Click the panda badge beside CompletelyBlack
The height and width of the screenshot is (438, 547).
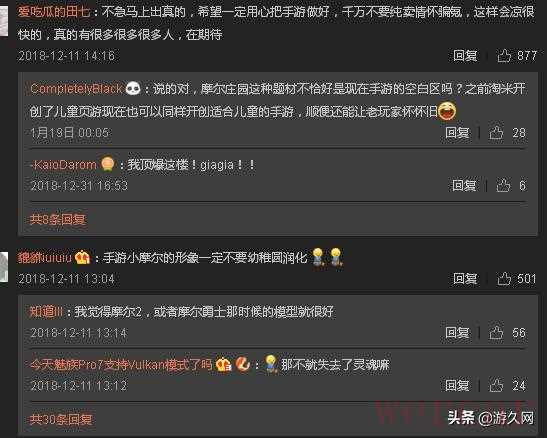(x=133, y=88)
